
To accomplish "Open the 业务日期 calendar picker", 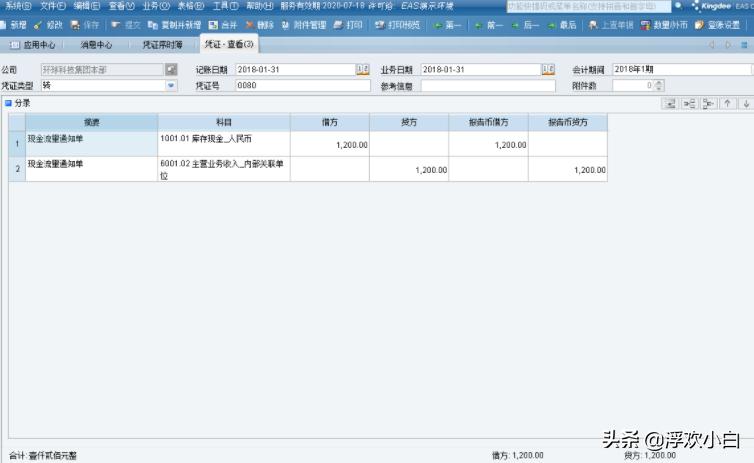I will pos(548,70).
